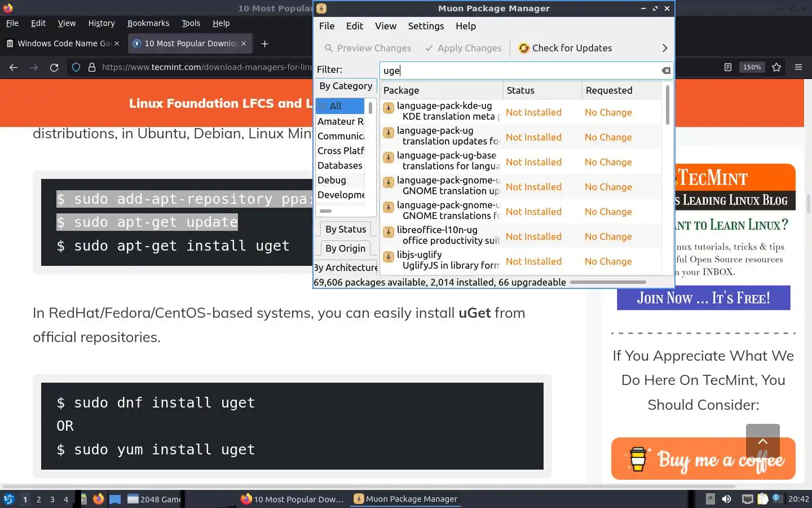Switch to the By Status tab

(346, 229)
